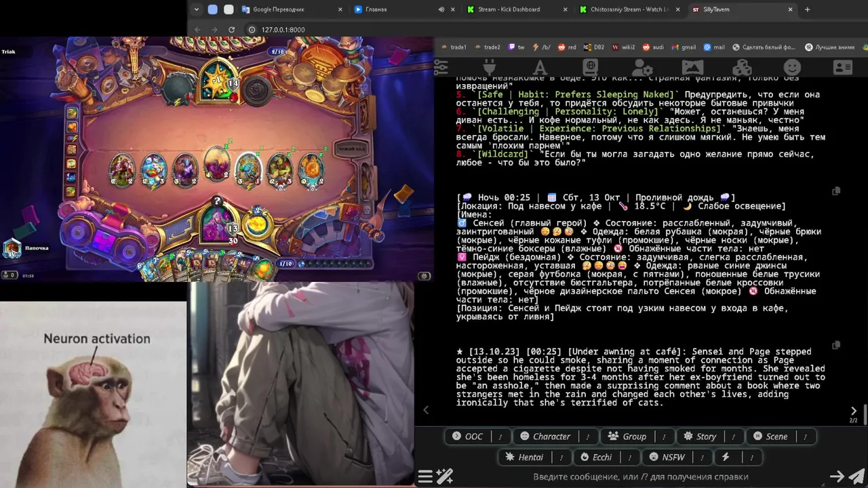The image size is (868, 488).
Task: Open the trade1 bookmark
Action: pyautogui.click(x=454, y=47)
